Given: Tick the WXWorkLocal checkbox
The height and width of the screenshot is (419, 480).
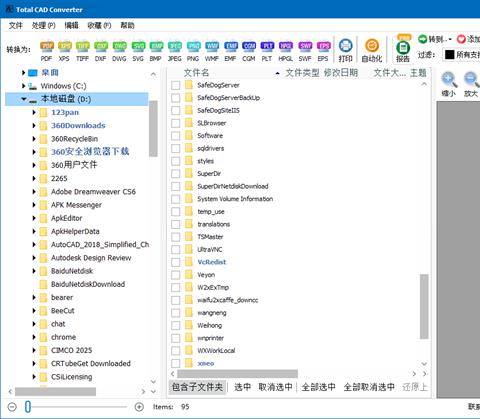Looking at the screenshot, I should pos(176,351).
